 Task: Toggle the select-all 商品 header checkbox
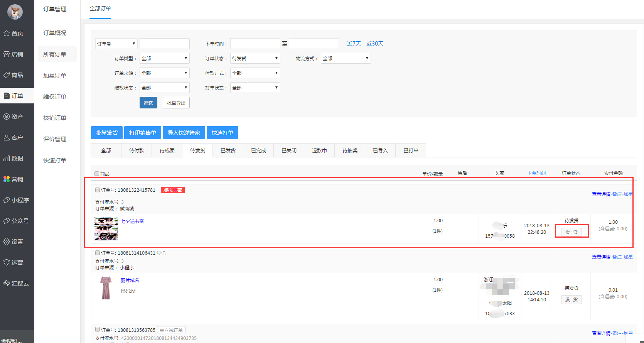97,174
